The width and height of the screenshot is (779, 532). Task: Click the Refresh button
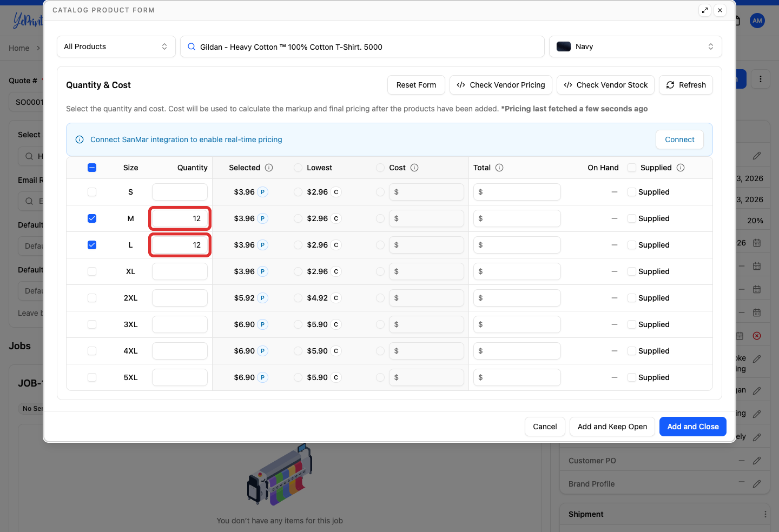(686, 85)
